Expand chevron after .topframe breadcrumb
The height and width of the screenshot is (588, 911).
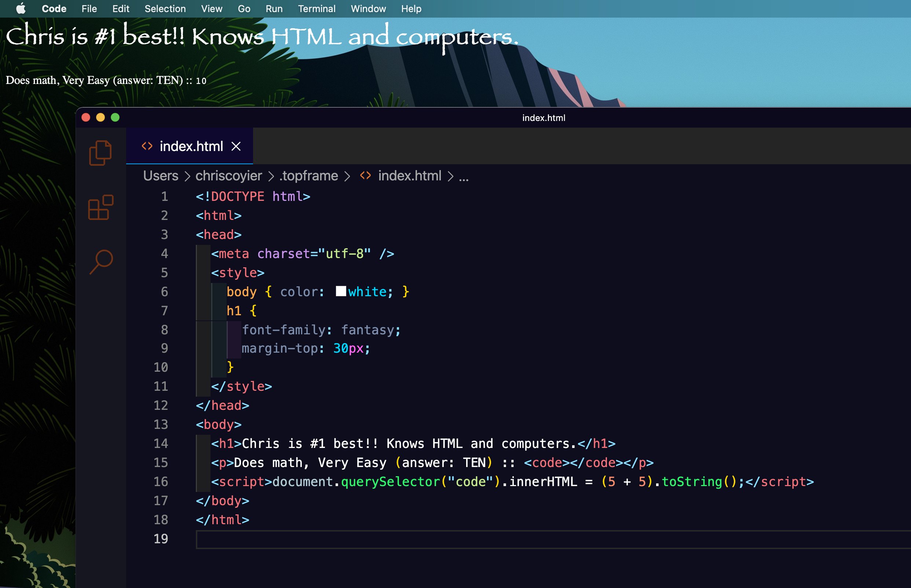point(347,176)
